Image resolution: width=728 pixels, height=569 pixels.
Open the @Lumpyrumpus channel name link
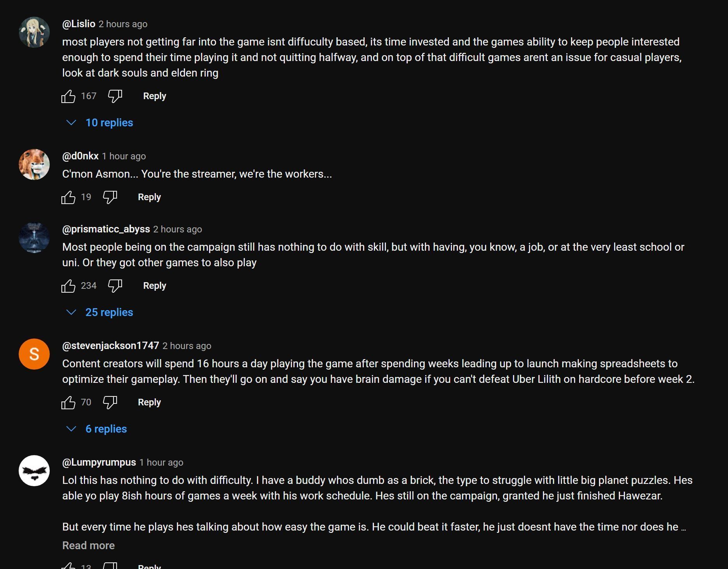tap(99, 462)
